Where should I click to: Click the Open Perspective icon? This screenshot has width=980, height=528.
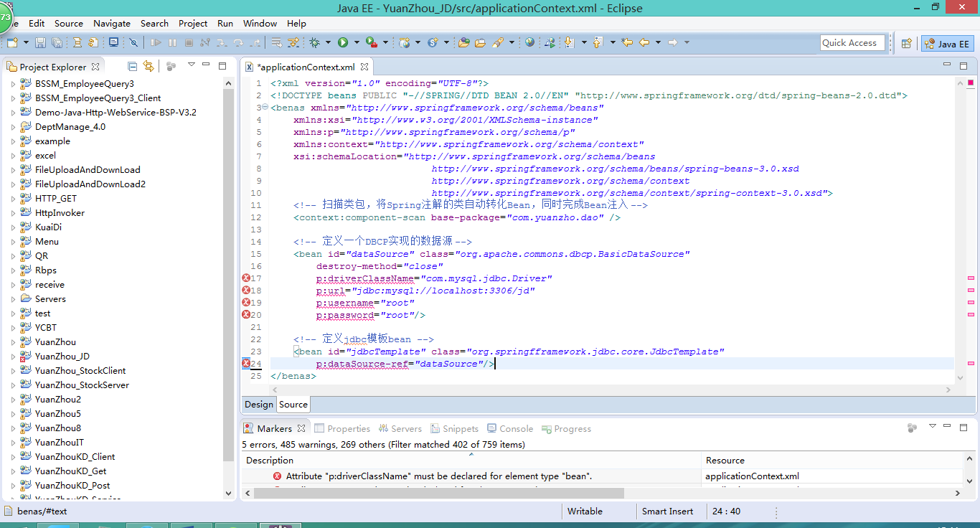[906, 43]
